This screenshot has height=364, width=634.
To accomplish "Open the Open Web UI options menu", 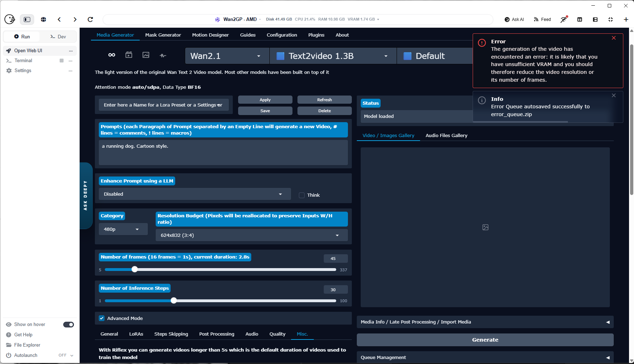I will 71,51.
